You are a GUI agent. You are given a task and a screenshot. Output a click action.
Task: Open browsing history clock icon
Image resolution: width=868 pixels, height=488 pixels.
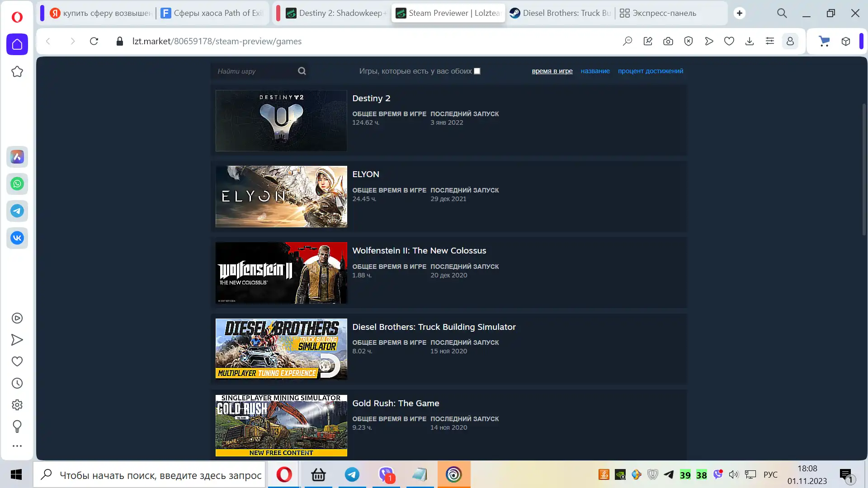point(17,383)
